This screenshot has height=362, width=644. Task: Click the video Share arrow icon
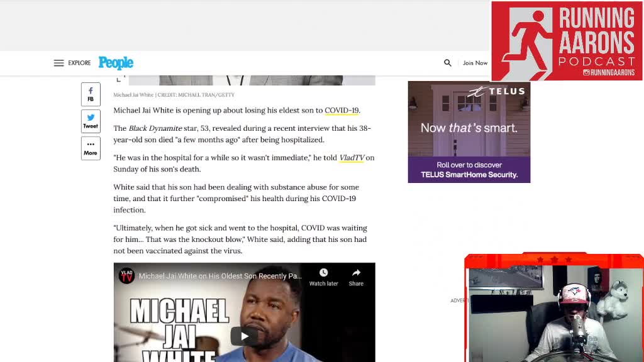click(x=356, y=273)
